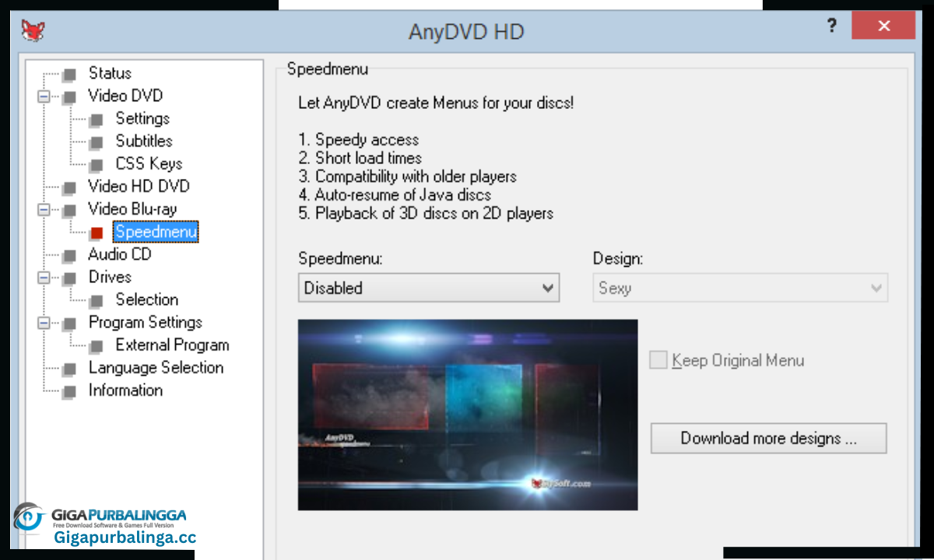The image size is (934, 560).
Task: Click the AnyDVD fox logo icon
Action: tap(33, 31)
